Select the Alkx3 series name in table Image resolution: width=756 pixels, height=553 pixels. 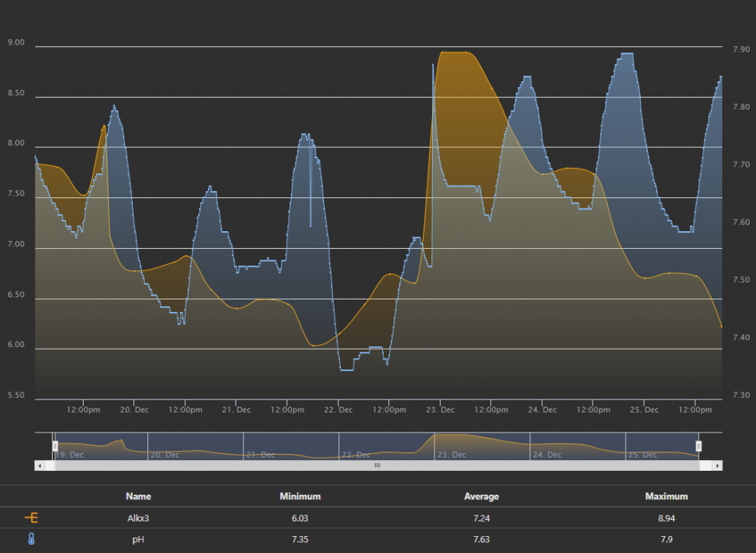pyautogui.click(x=138, y=518)
